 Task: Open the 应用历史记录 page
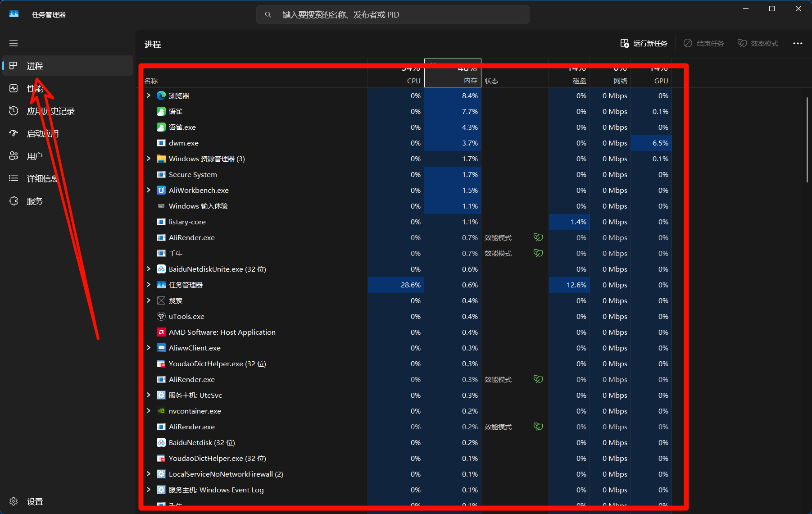click(68, 111)
